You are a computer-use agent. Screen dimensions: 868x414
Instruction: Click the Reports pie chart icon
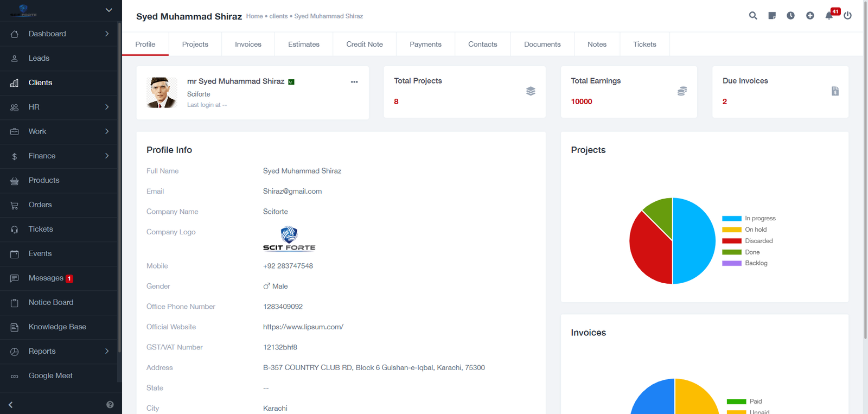click(x=15, y=352)
